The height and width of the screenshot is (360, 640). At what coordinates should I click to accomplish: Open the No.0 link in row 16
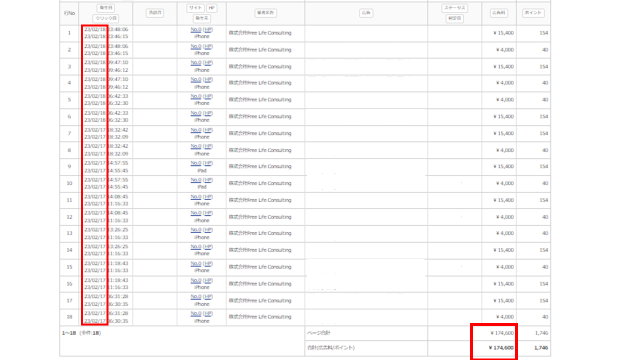coord(196,280)
